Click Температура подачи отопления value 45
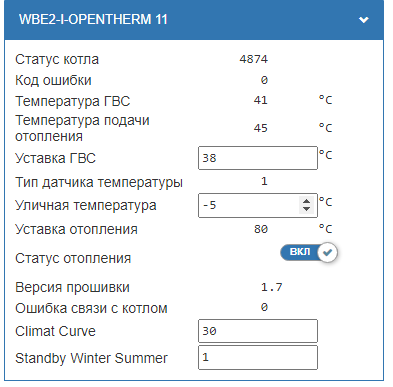This screenshot has width=393, height=387. point(260,128)
